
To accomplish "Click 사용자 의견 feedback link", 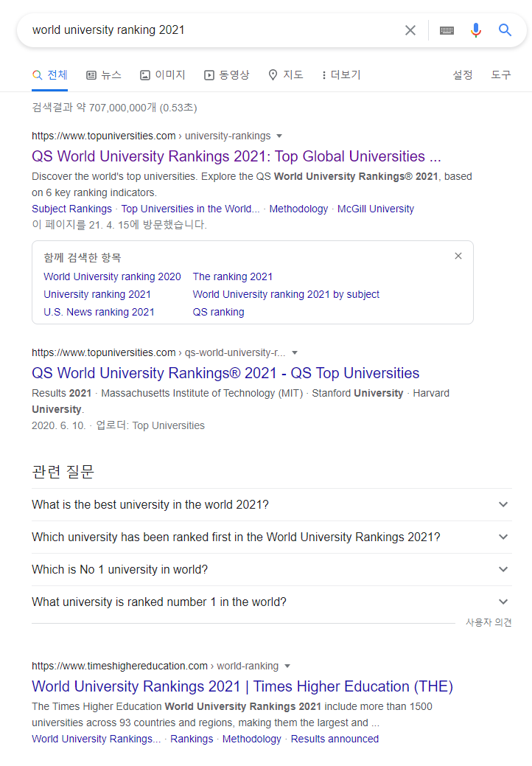I will (489, 622).
